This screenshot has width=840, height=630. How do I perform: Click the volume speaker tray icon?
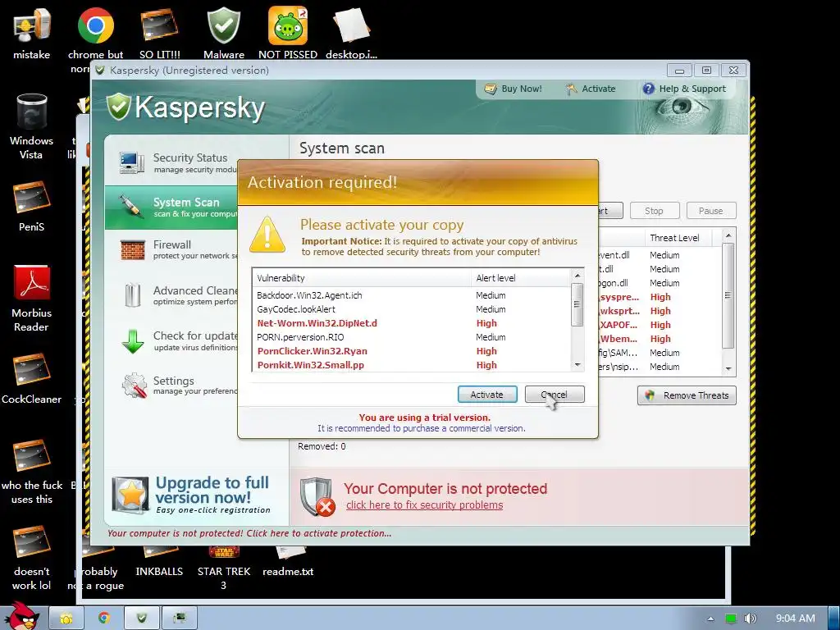coord(751,619)
